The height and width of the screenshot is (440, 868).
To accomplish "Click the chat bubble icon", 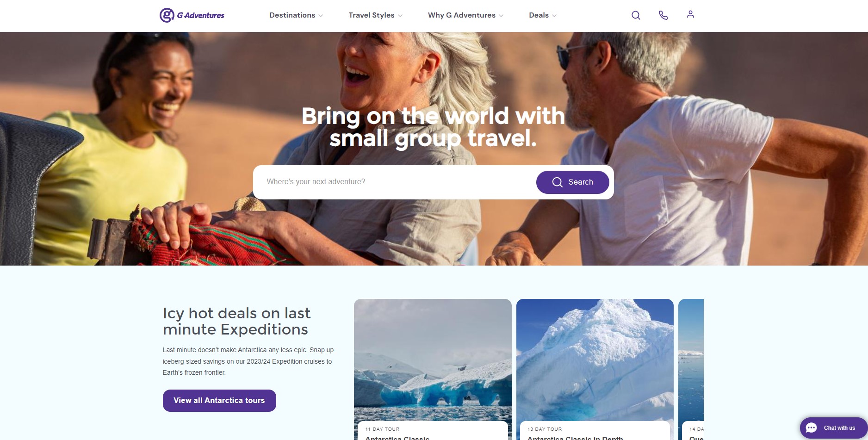I will click(811, 428).
